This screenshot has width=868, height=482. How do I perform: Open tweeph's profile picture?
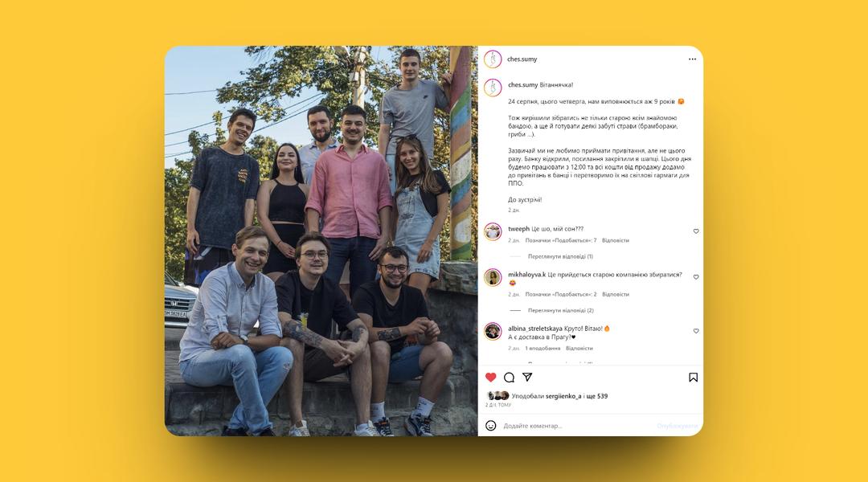(493, 231)
